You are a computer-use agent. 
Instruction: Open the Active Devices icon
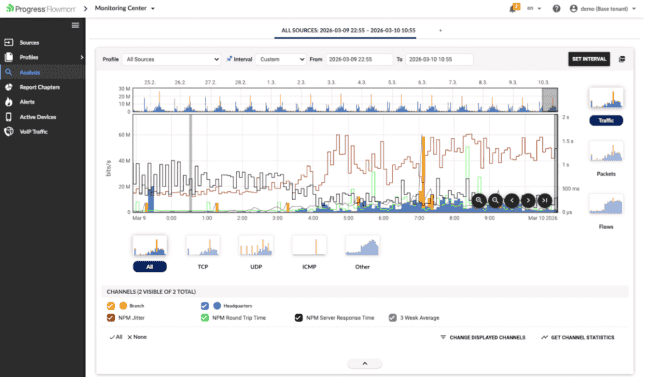(x=9, y=117)
